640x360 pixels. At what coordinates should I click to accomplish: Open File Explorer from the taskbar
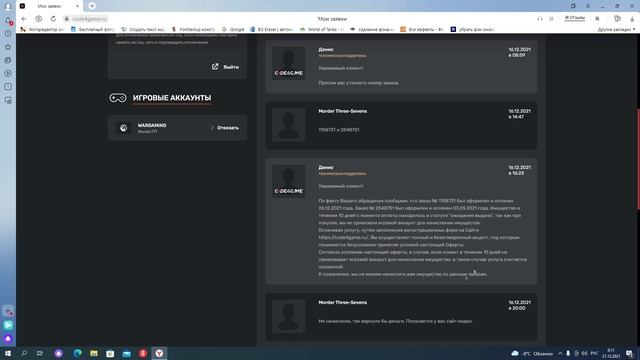94,353
